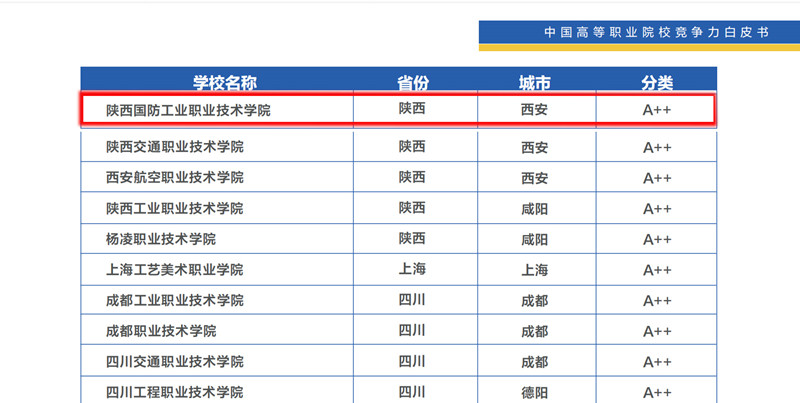Click the 中国高等职业院校竞争力白皮书 banner title
This screenshot has height=403, width=800.
click(x=655, y=32)
